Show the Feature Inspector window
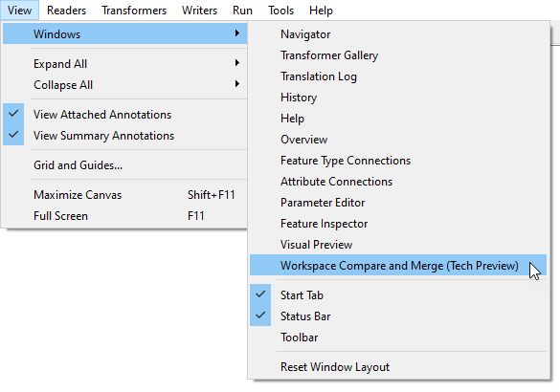This screenshot has height=392, width=560. [x=398, y=224]
